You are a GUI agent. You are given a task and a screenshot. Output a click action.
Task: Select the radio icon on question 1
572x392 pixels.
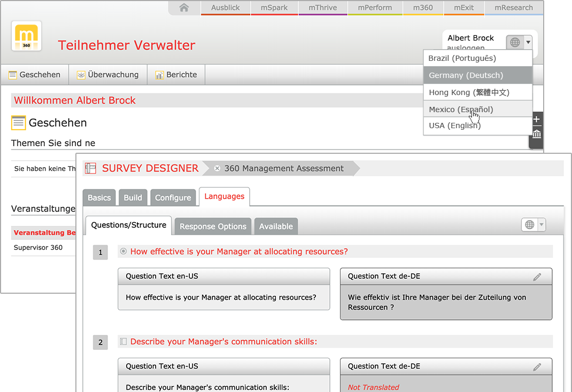123,252
